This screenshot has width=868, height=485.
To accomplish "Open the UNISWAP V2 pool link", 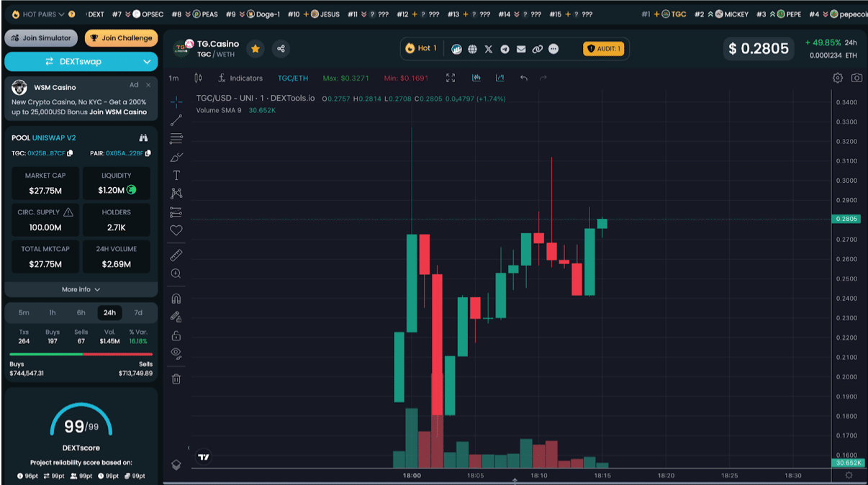I will click(54, 137).
